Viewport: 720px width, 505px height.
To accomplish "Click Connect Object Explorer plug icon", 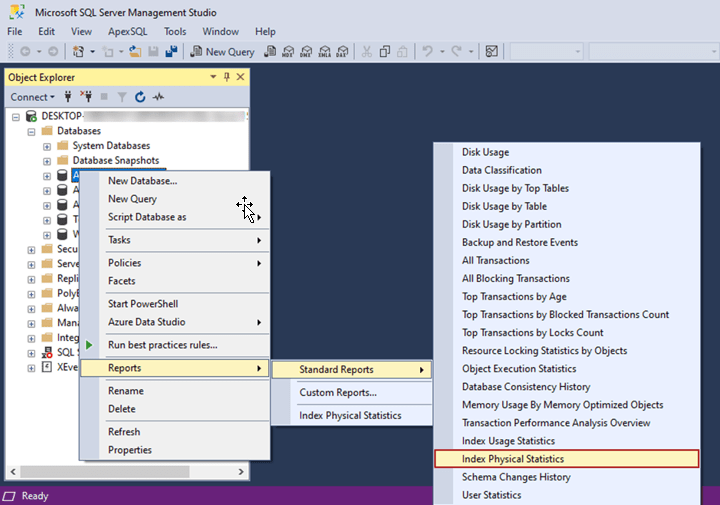I will point(68,97).
